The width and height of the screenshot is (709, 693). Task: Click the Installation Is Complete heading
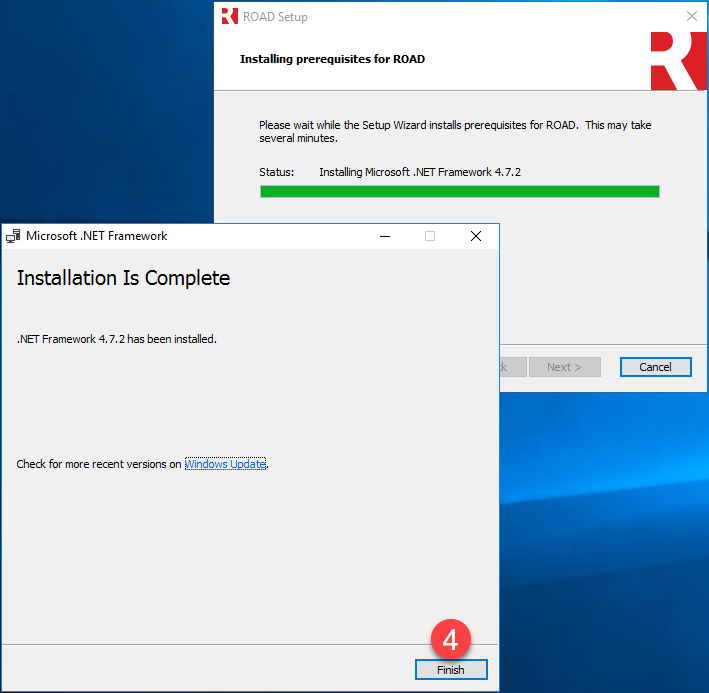123,278
